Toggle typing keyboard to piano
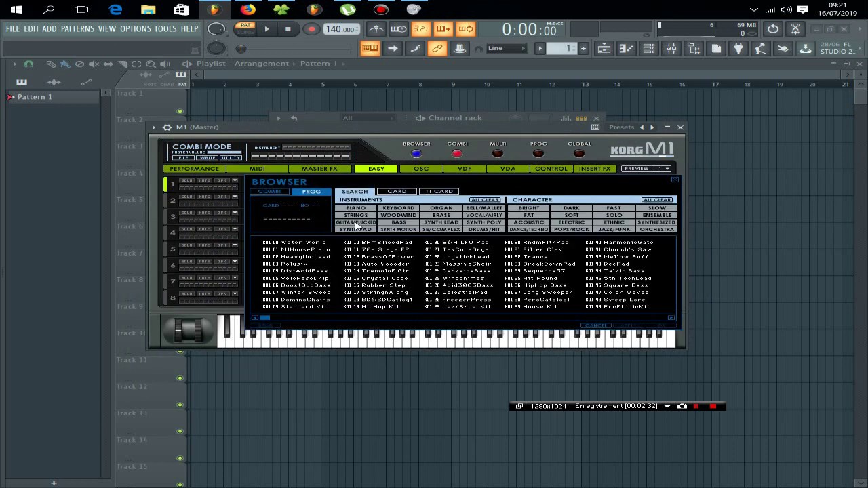 370,48
